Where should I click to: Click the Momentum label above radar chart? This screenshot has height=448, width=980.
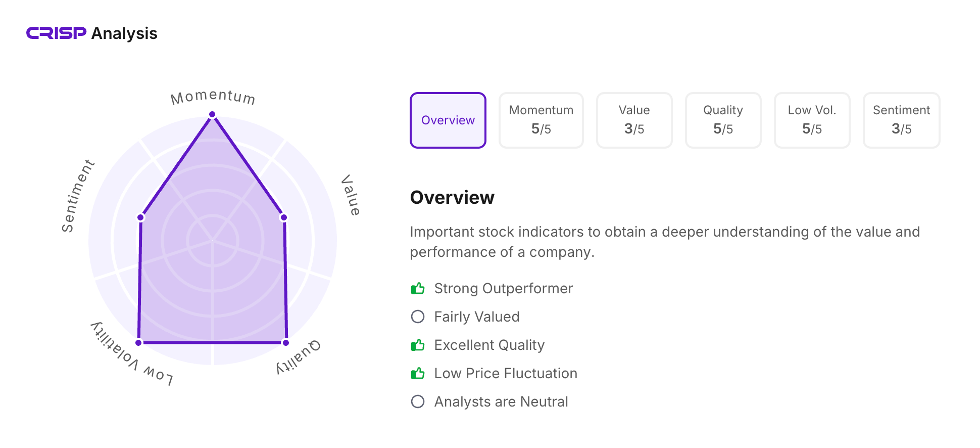coord(213,97)
